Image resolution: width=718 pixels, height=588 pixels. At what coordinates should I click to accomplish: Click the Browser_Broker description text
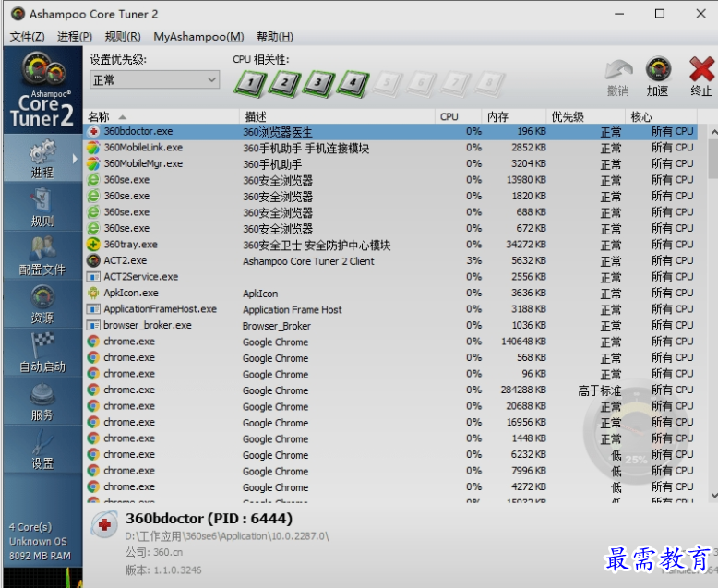pos(277,326)
